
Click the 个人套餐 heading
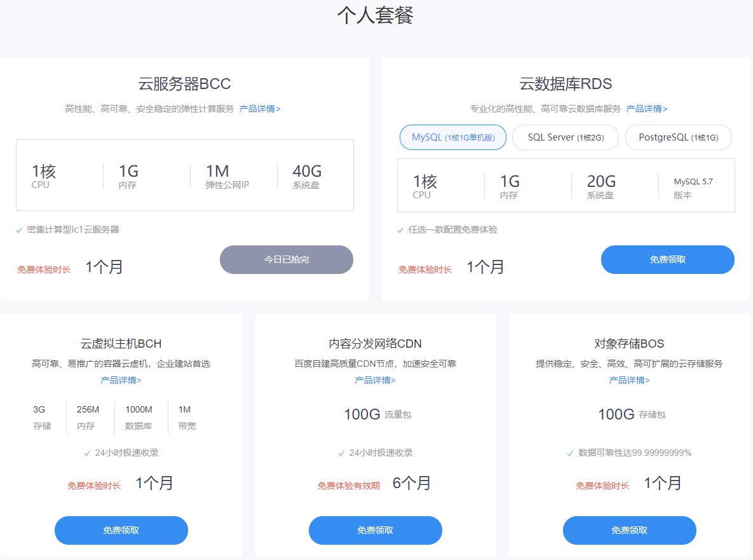tap(375, 15)
